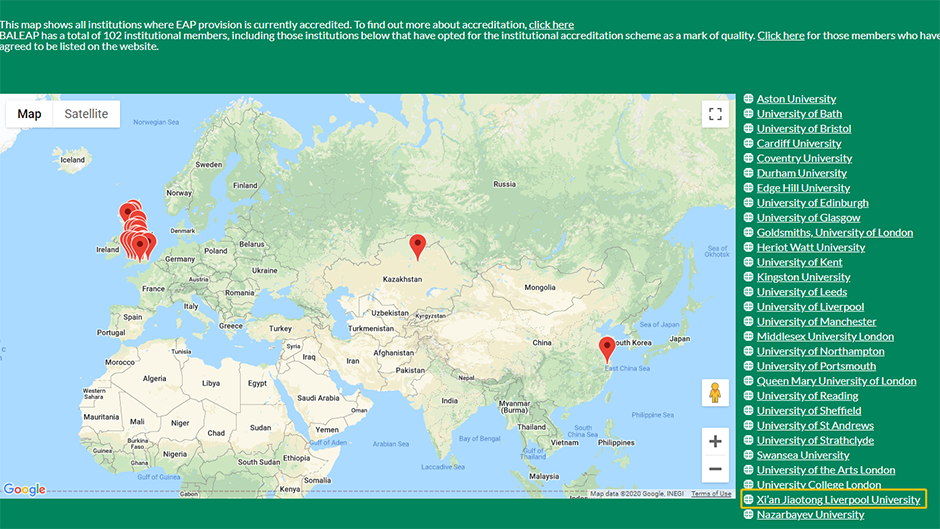The width and height of the screenshot is (940, 529).
Task: Open the University of Liverpool link
Action: tap(810, 306)
